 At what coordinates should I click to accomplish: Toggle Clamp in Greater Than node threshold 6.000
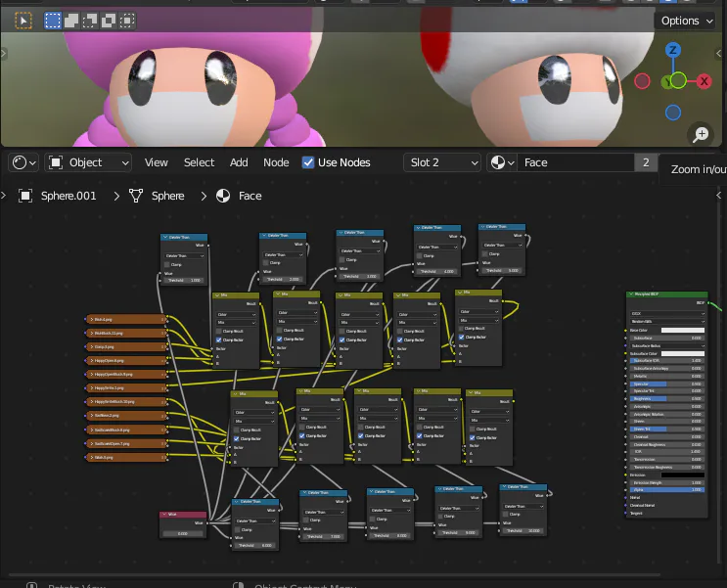(x=239, y=529)
